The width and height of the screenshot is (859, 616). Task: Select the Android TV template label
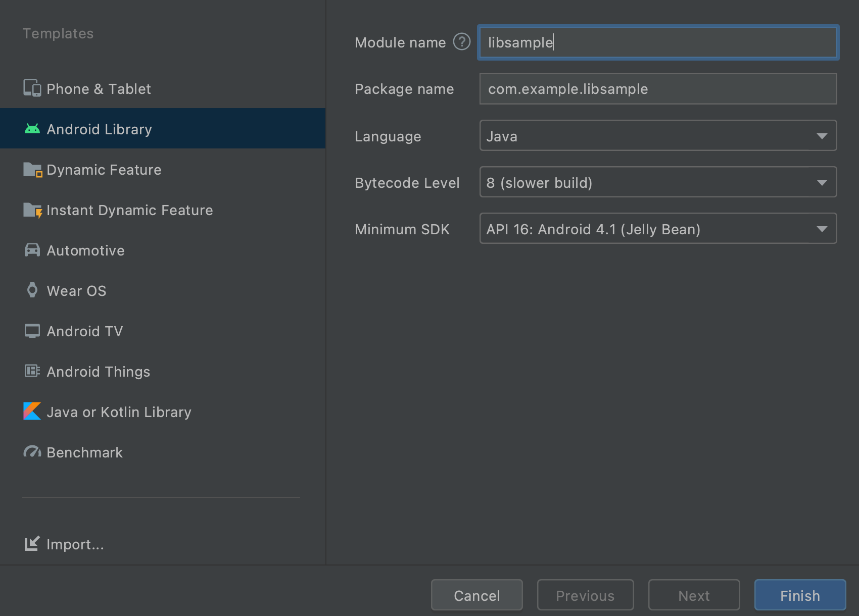click(85, 331)
